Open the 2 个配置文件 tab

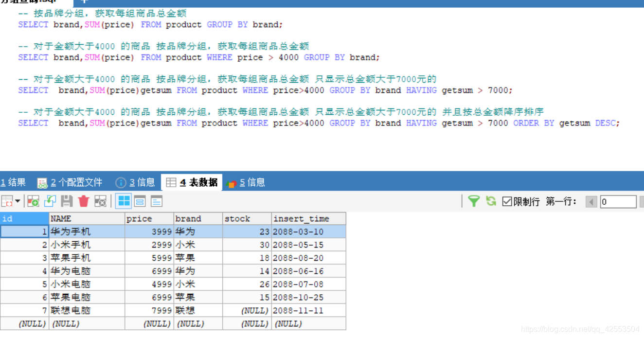[x=70, y=182]
